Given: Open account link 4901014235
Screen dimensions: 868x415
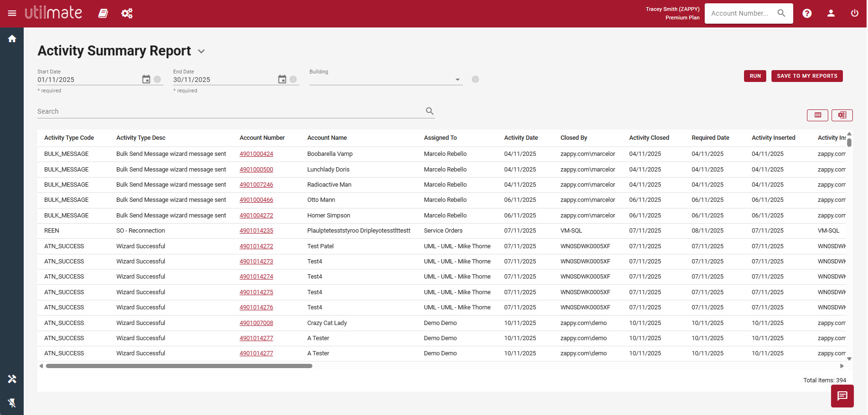Looking at the screenshot, I should point(256,231).
